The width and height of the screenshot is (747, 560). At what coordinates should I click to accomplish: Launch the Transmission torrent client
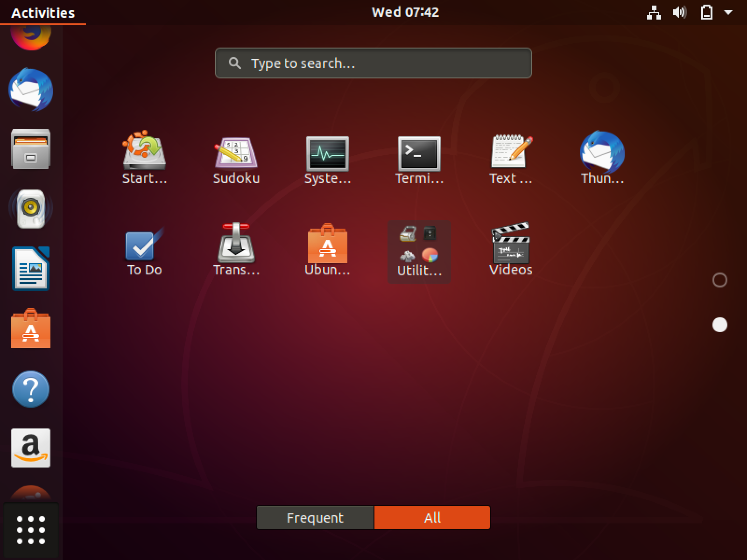click(236, 251)
